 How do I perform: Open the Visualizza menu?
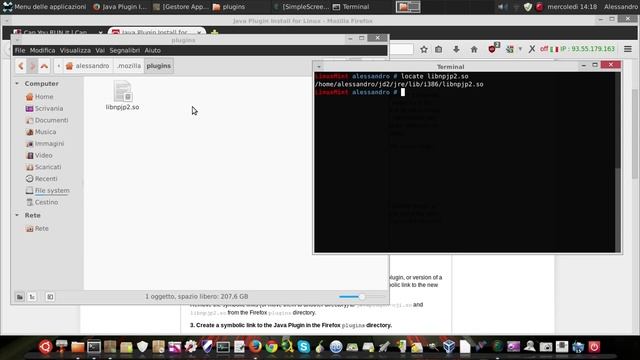pos(75,50)
